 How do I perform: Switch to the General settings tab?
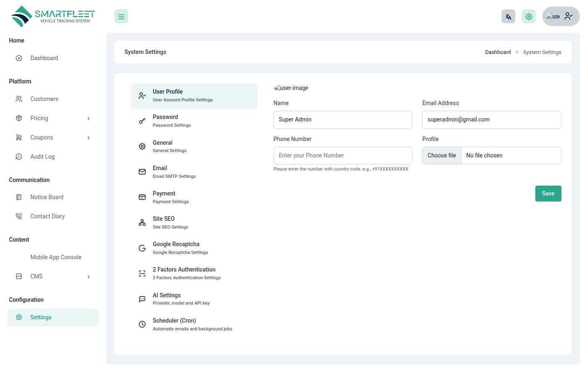[x=194, y=146]
